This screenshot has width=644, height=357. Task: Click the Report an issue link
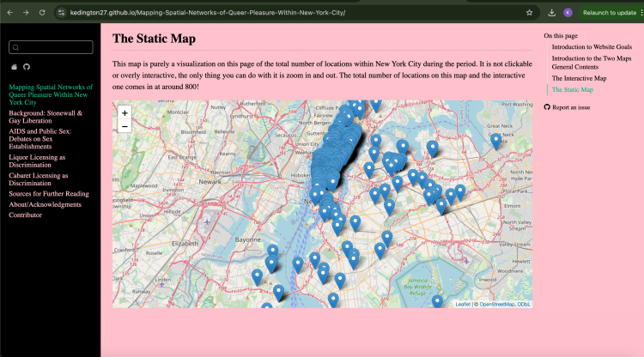[x=571, y=107]
